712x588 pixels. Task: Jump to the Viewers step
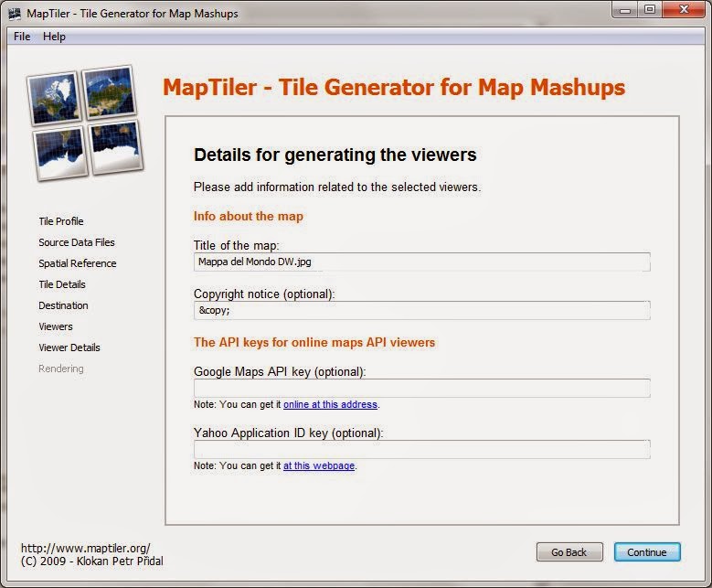click(x=56, y=326)
